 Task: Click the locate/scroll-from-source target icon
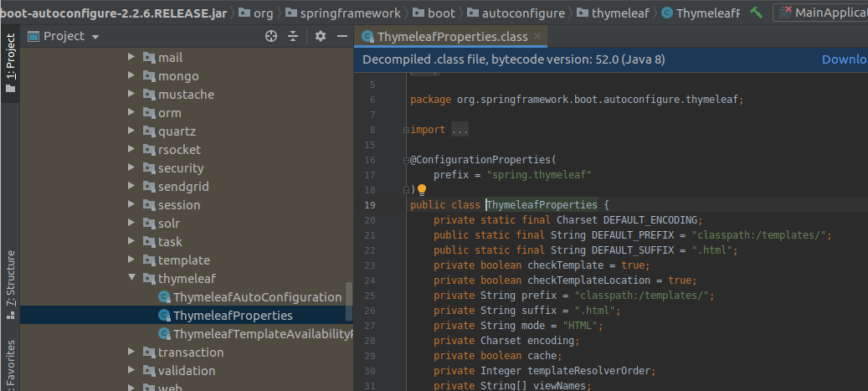(270, 37)
